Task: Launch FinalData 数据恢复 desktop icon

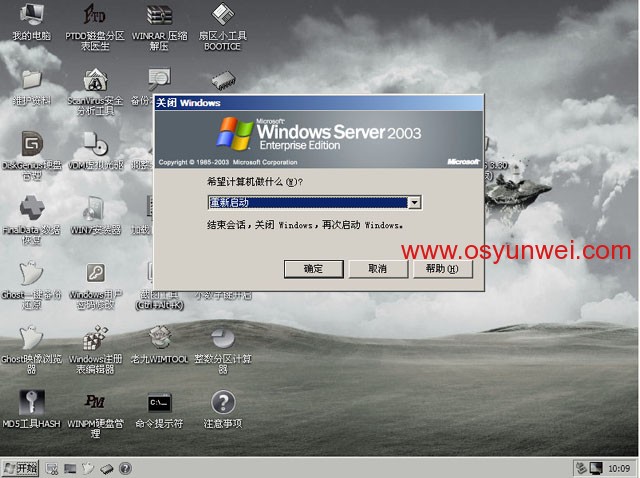Action: (31, 220)
